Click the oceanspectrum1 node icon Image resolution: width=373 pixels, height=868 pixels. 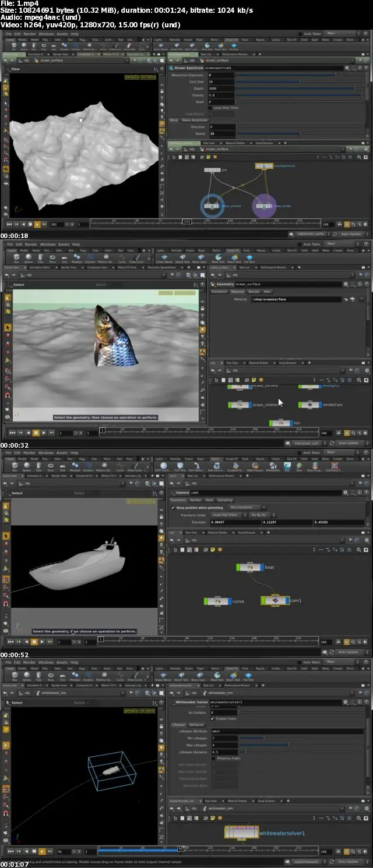tap(264, 167)
